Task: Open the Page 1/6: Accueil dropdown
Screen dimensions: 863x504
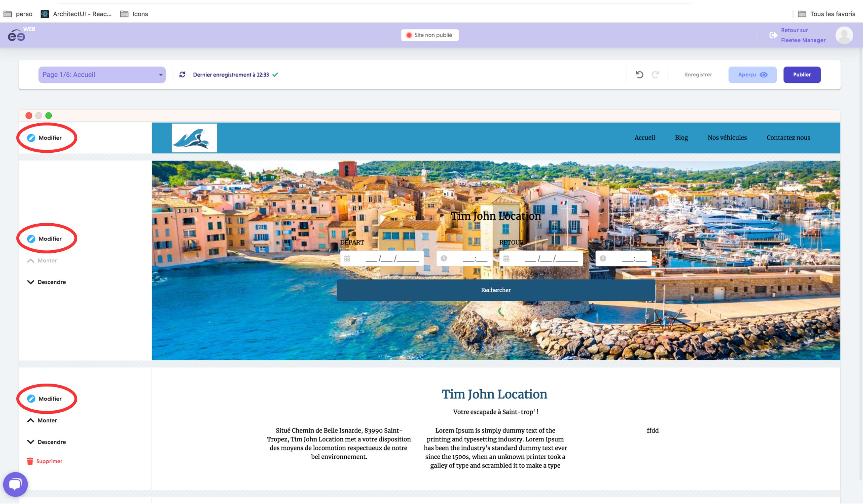Action: click(102, 75)
